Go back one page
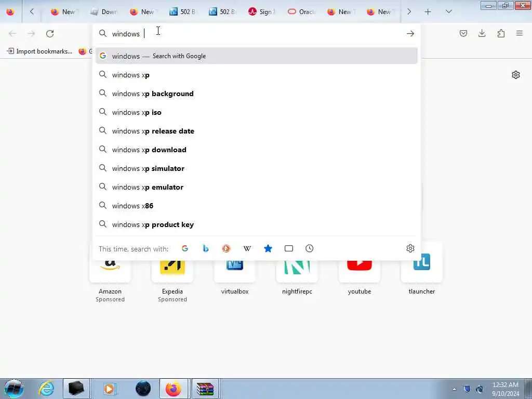 click(12, 34)
